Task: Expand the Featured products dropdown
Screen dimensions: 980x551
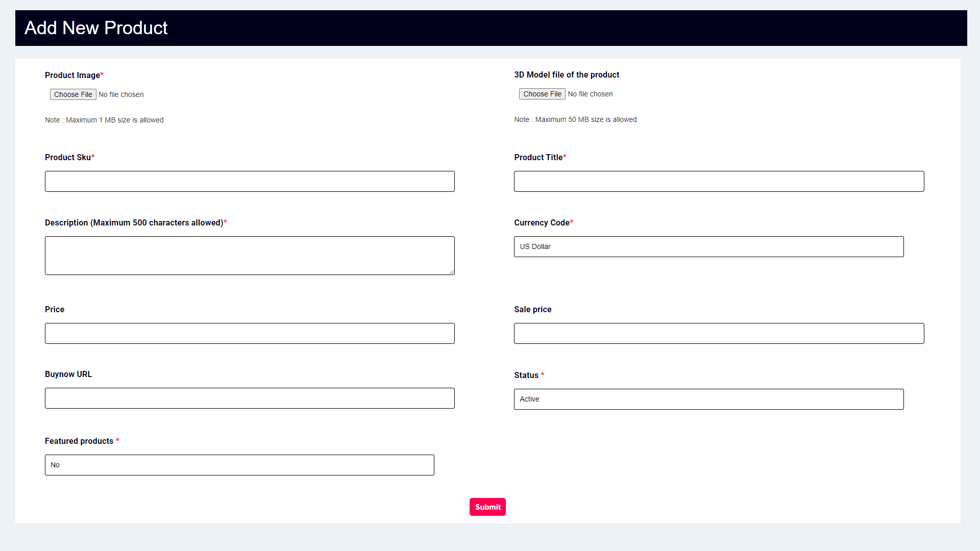Action: 239,465
